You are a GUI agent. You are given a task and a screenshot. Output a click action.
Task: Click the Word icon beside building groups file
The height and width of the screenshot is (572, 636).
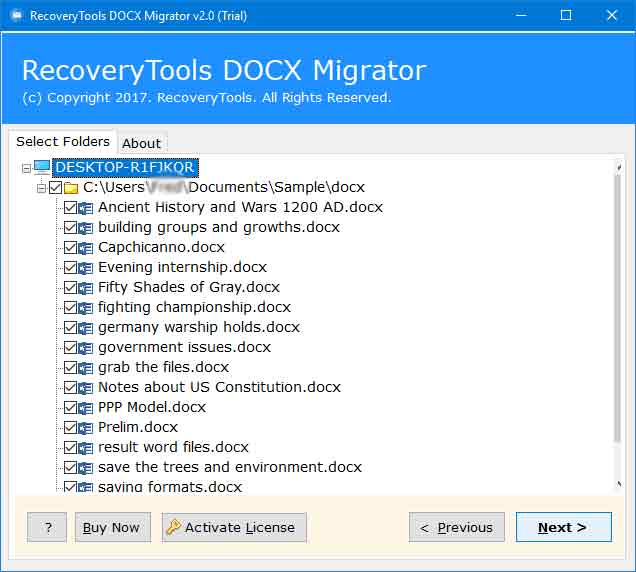click(85, 228)
